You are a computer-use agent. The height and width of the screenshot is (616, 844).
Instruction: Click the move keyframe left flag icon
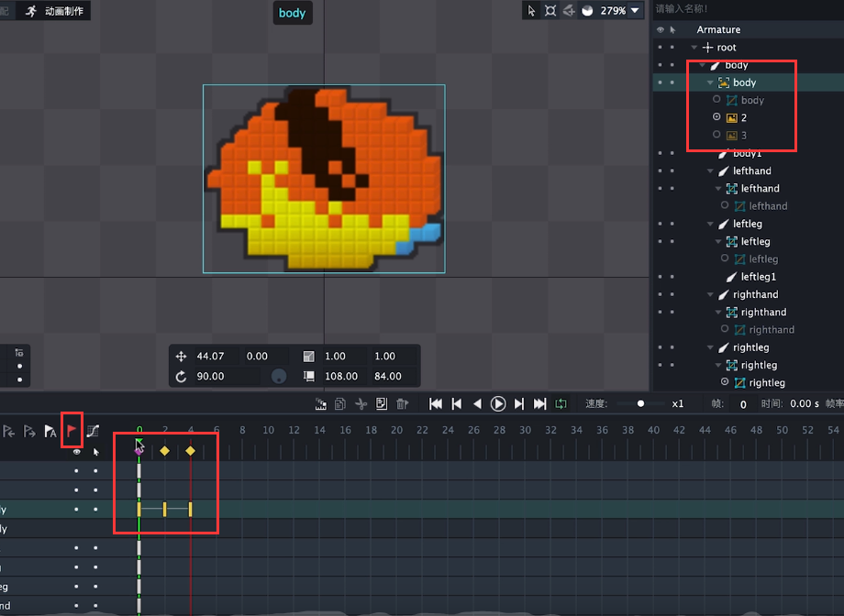(x=9, y=432)
